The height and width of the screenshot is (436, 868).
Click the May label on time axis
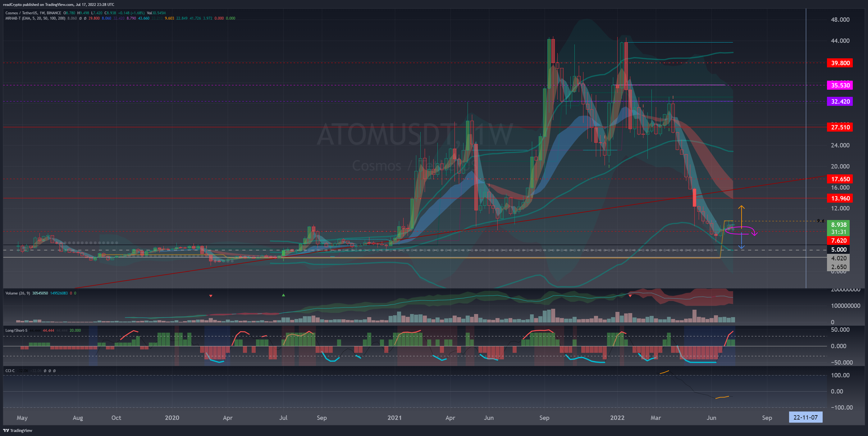22,418
